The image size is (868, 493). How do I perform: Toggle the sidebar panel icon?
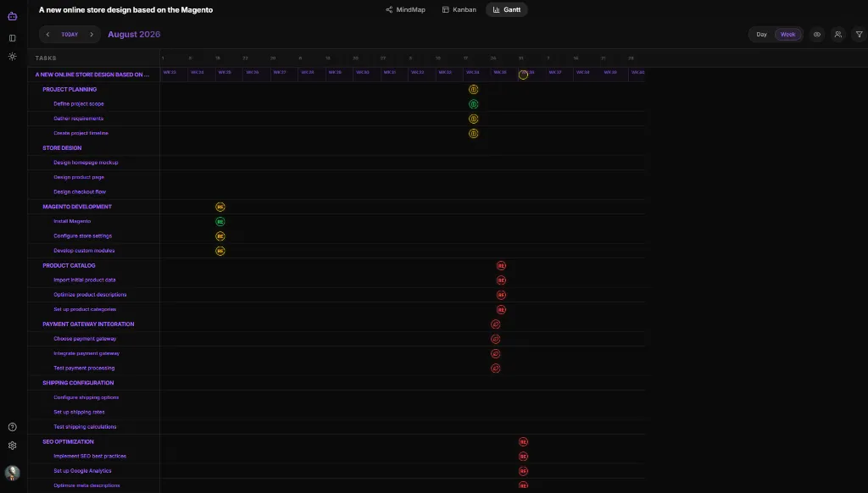[12, 38]
